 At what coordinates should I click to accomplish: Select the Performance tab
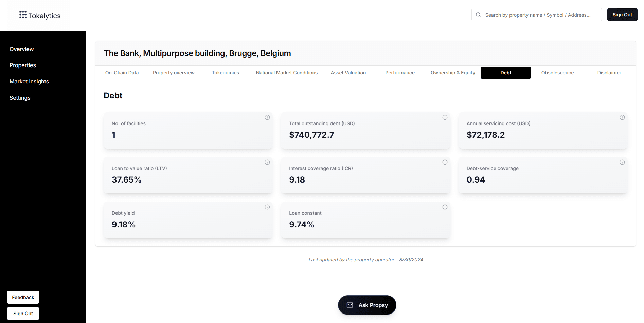tap(400, 73)
